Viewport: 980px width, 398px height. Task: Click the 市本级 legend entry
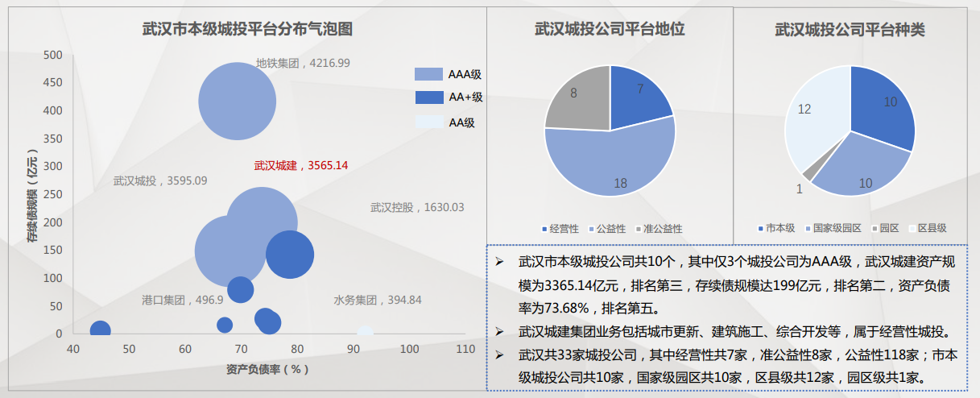coord(777,229)
